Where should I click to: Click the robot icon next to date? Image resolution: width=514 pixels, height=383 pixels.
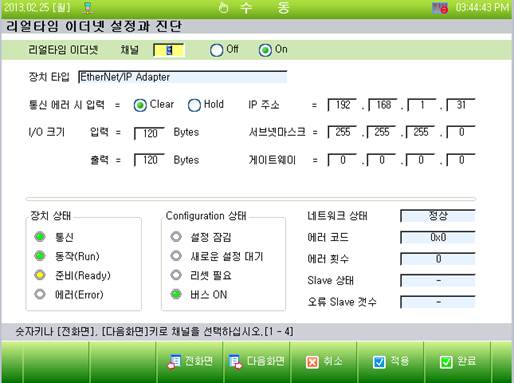click(x=87, y=8)
